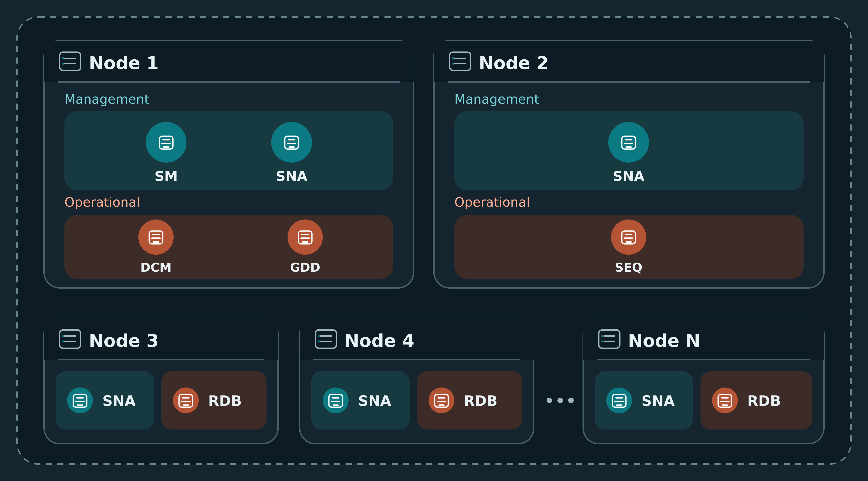The image size is (868, 481).
Task: Click the SM label text
Action: coord(166,176)
